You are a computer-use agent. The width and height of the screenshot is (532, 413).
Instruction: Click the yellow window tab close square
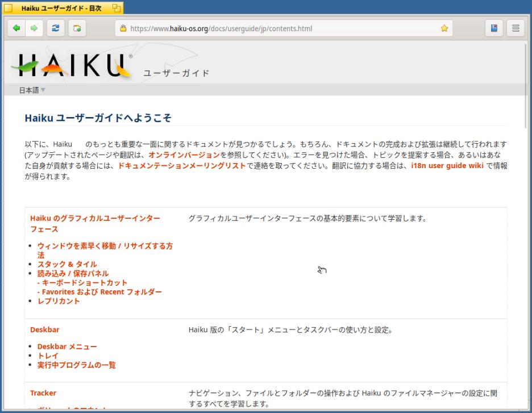pos(9,8)
